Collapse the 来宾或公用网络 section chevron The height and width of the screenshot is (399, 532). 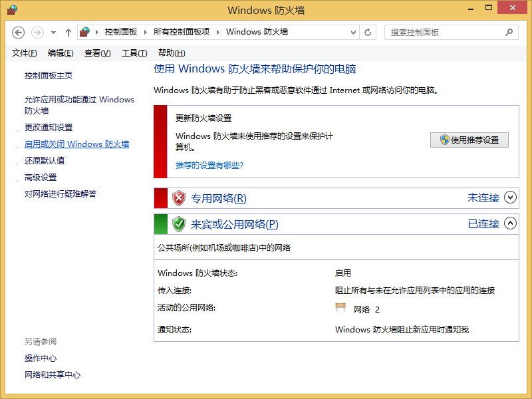pos(510,224)
